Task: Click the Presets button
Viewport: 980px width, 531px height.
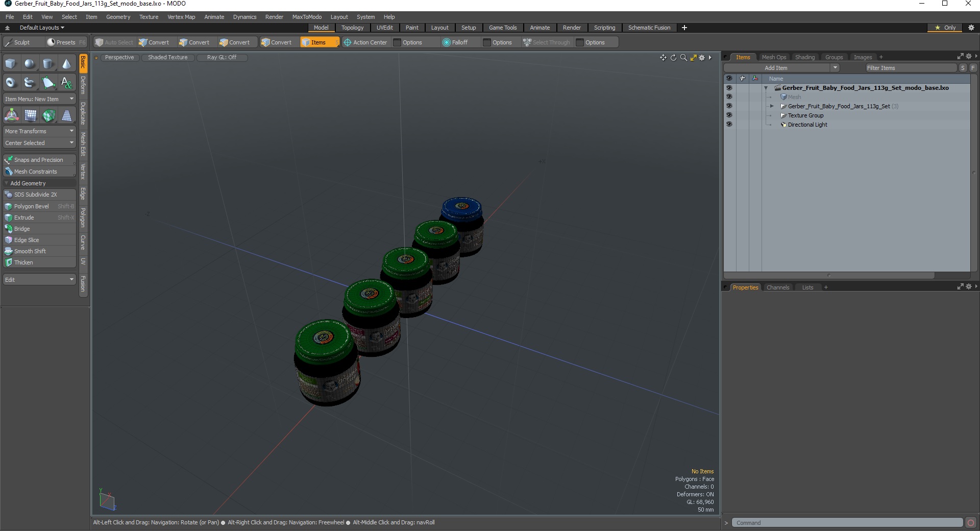Action: click(x=66, y=42)
